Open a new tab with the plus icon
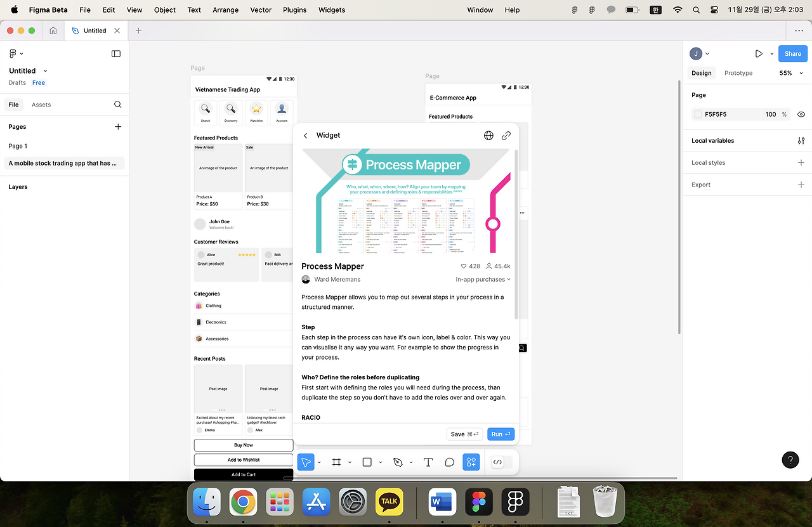 click(138, 30)
